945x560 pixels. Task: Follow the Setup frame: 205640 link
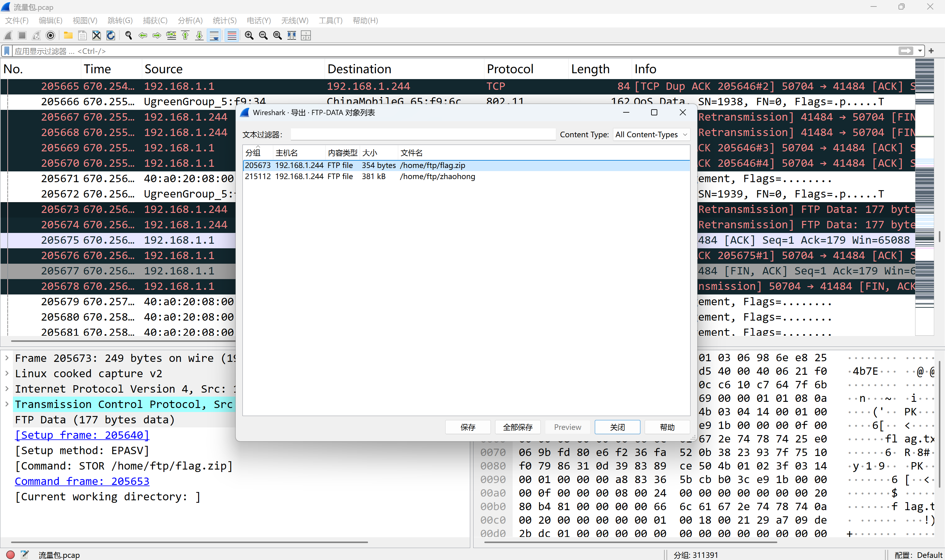click(x=82, y=435)
